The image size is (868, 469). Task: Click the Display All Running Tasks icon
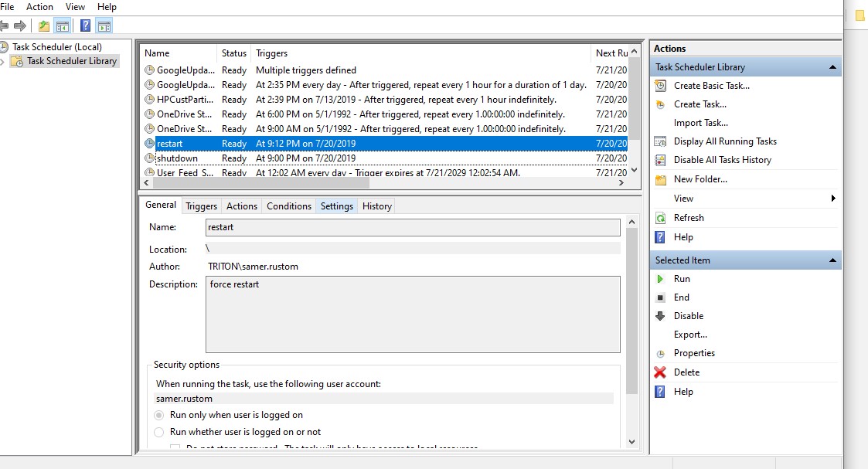660,141
